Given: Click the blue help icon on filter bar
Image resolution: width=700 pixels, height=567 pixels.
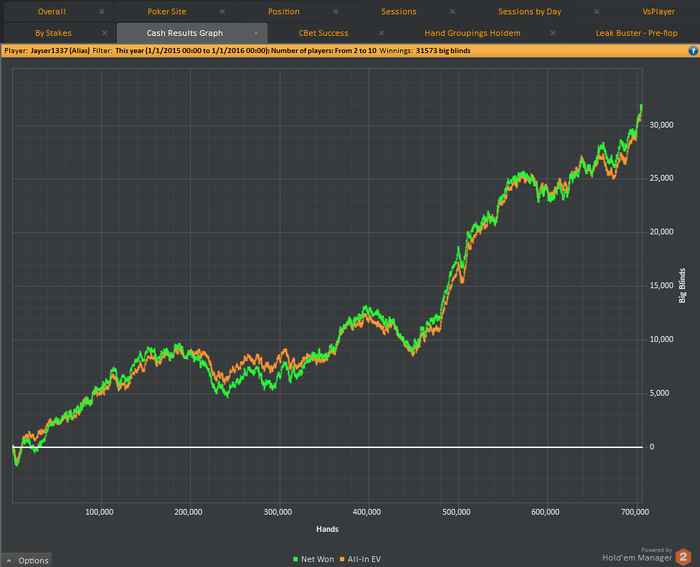Looking at the screenshot, I should click(693, 50).
